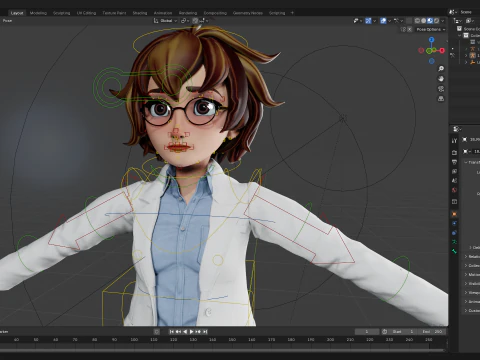The width and height of the screenshot is (480, 360).
Task: Switch to the Rendering workspace tab
Action: [x=188, y=13]
